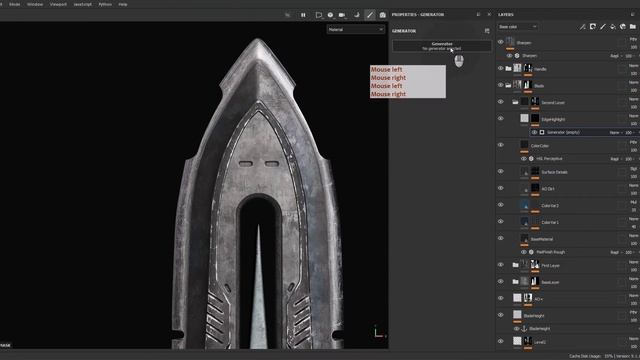640x360 pixels.
Task: Hide the Generator (empty) effect
Action: click(534, 133)
